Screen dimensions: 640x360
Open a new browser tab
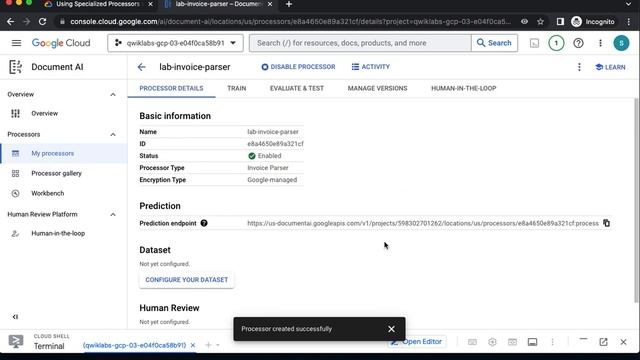coord(289,4)
